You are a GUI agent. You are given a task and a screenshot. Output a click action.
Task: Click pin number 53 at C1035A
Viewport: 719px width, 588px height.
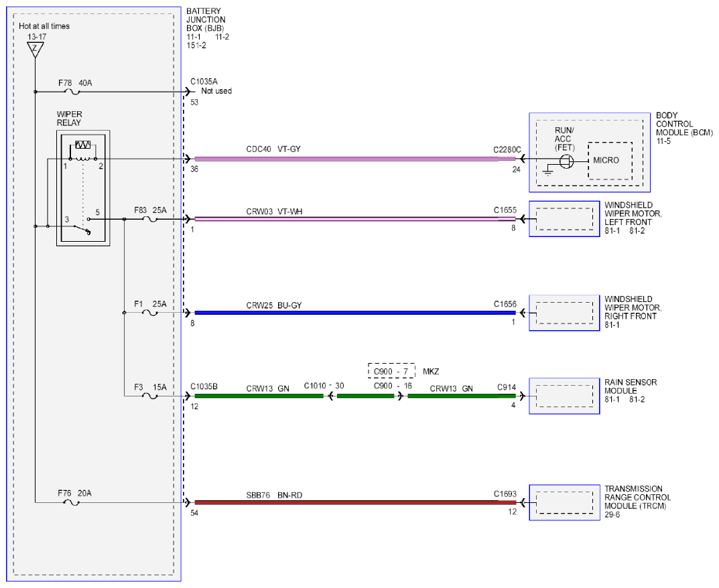pos(194,102)
